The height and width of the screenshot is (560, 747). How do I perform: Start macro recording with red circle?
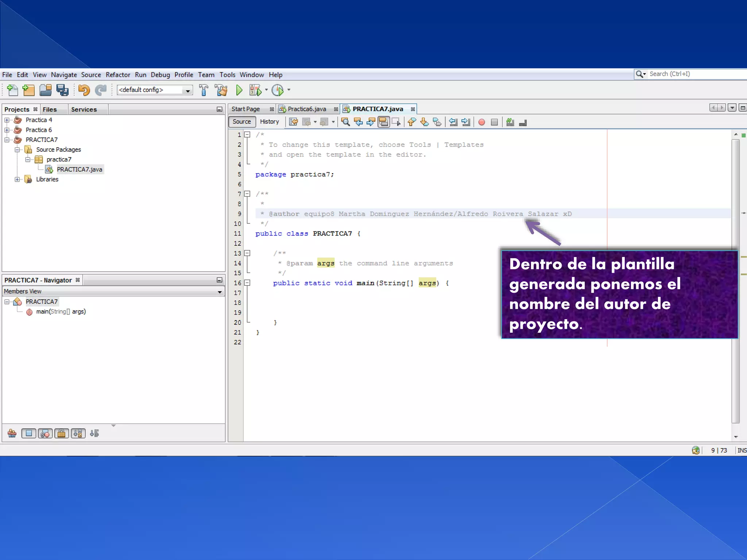481,122
